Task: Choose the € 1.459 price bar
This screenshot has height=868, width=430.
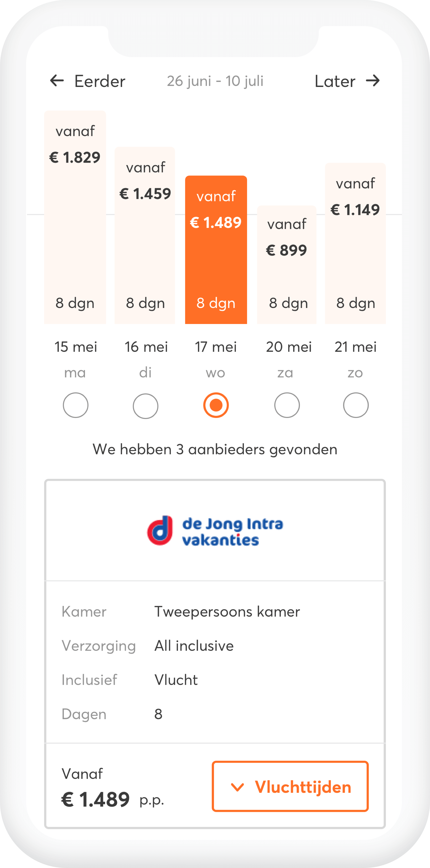Action: click(x=145, y=236)
